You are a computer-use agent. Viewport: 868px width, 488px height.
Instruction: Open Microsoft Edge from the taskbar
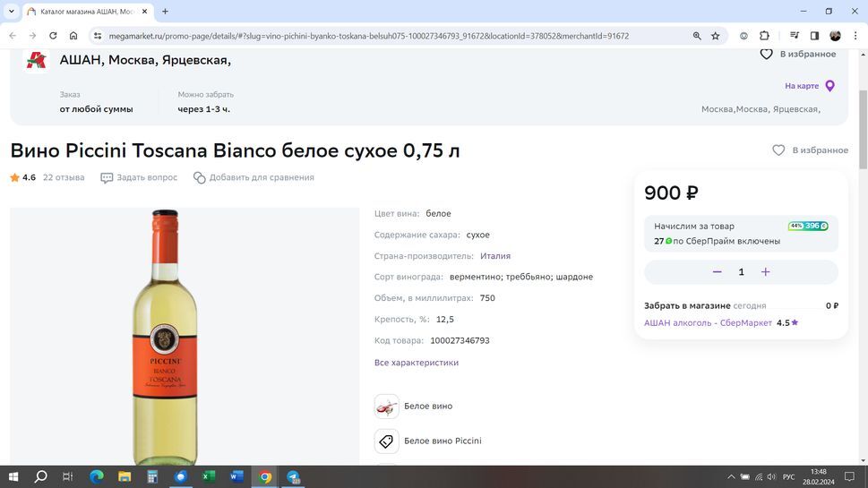click(x=97, y=476)
